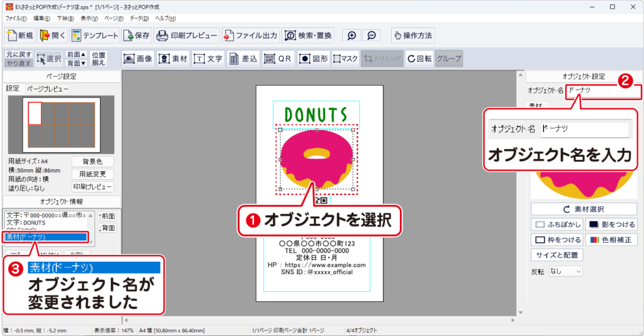The width and height of the screenshot is (644, 336).
Task: Switch to the ページプレビュー tab
Action: [x=47, y=89]
